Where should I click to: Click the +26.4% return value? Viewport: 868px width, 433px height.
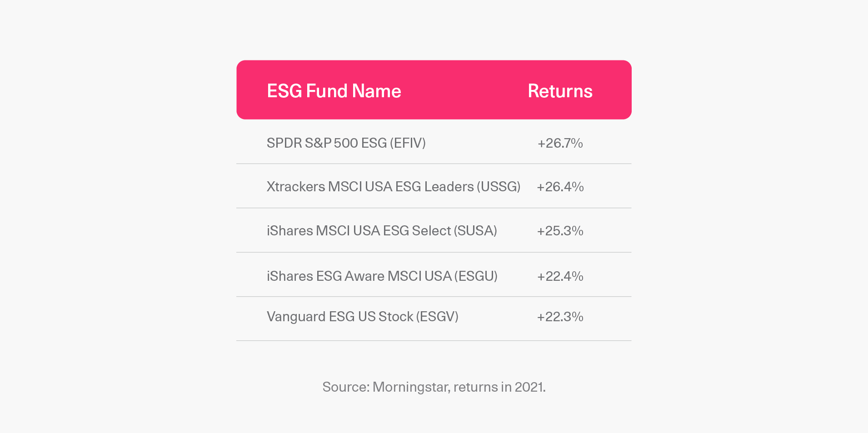[x=560, y=187]
